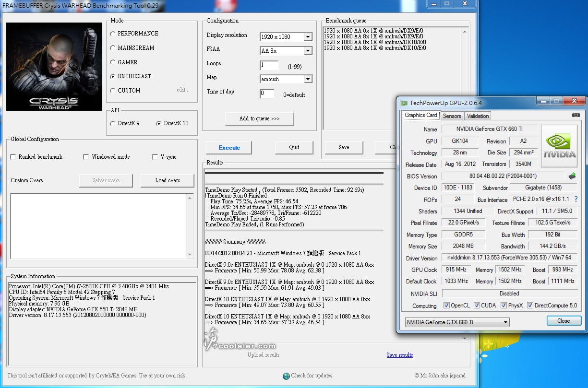Click the Benchmark queue scrollbar
This screenshot has width=588, height=388.
click(464, 79)
